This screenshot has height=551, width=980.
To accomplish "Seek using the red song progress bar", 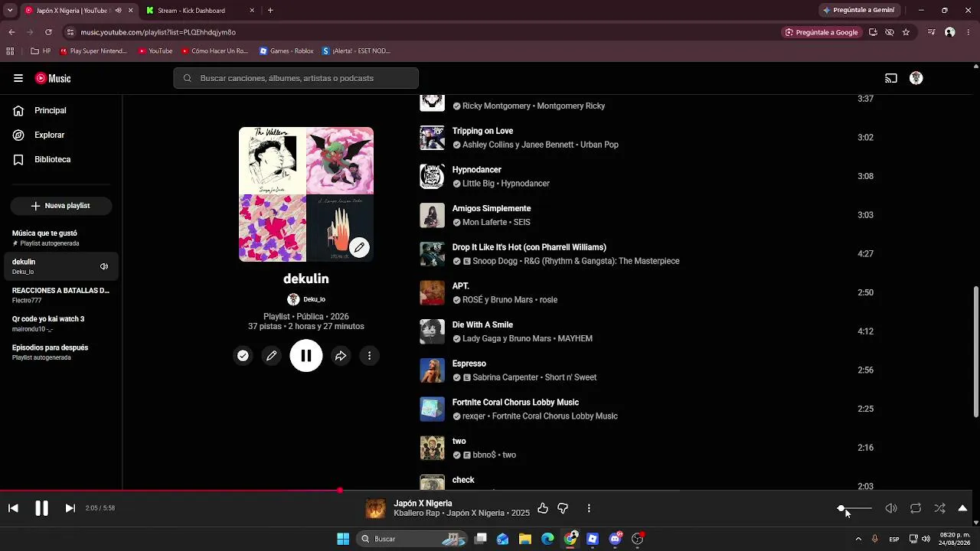I will pos(486,491).
